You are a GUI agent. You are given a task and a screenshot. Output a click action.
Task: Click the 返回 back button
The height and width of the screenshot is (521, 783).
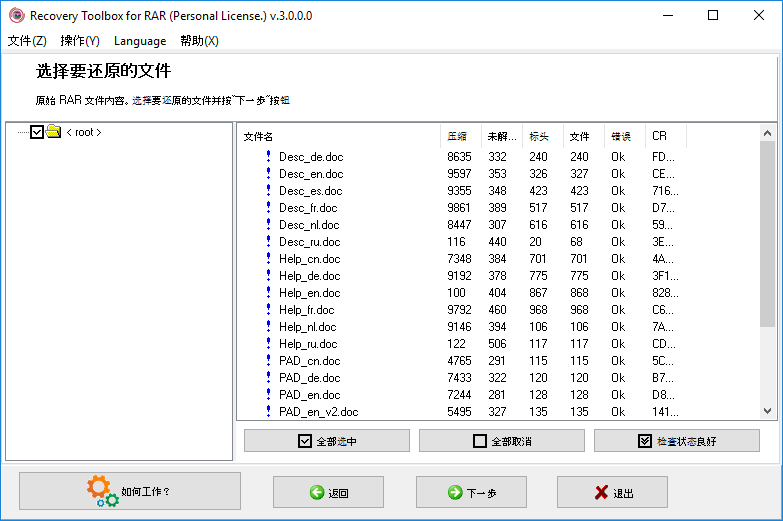pos(328,492)
